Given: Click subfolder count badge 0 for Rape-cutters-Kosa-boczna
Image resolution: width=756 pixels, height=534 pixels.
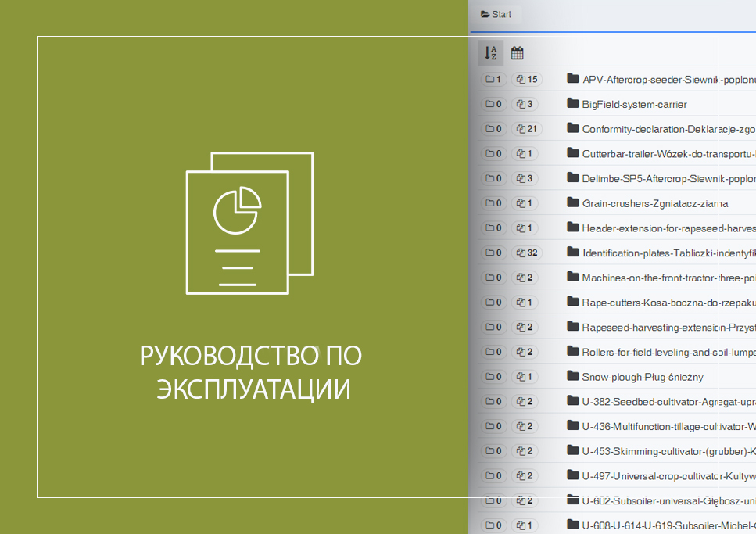Looking at the screenshot, I should pos(493,302).
